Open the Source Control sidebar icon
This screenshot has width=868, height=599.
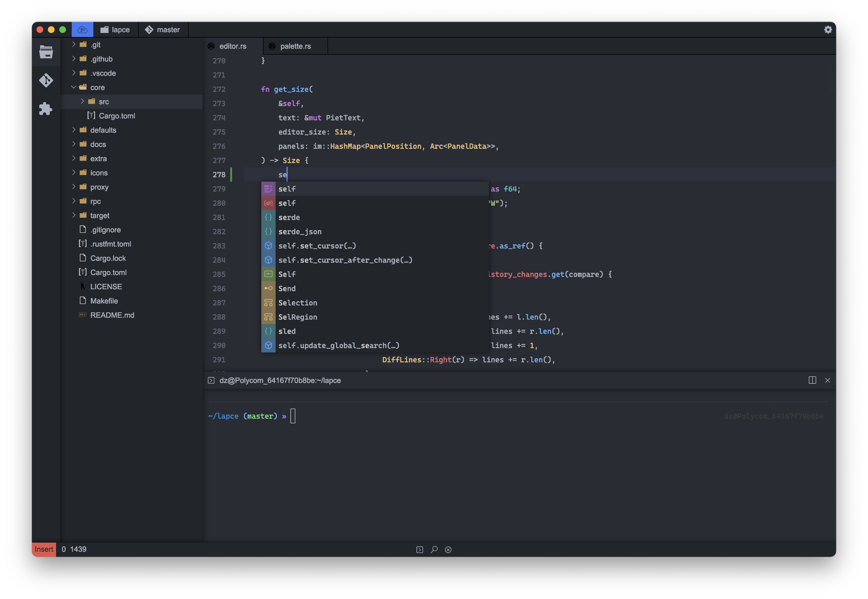coord(46,80)
